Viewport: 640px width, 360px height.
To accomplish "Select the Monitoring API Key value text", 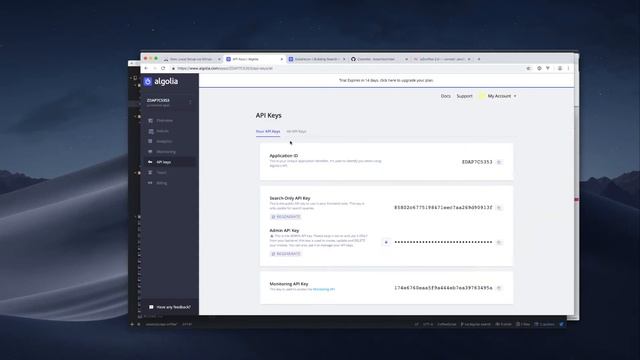I will pyautogui.click(x=443, y=288).
